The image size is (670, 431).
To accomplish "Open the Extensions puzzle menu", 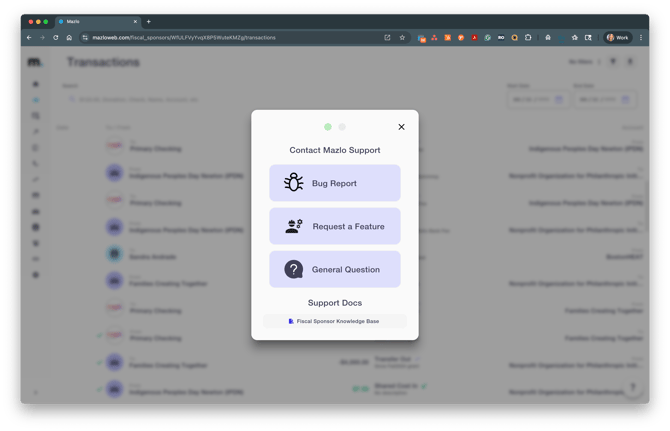I will pyautogui.click(x=528, y=38).
